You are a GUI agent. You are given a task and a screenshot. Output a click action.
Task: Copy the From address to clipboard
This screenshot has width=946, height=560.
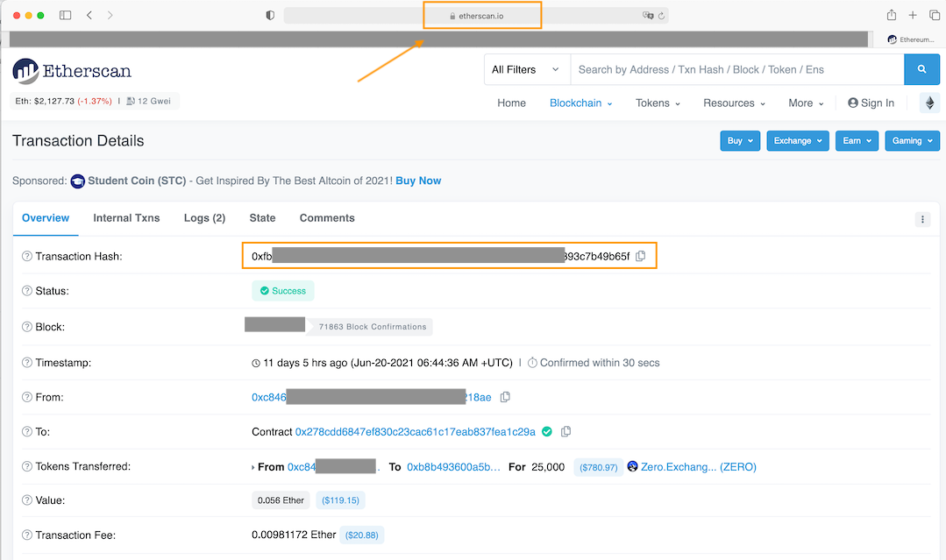pyautogui.click(x=506, y=397)
